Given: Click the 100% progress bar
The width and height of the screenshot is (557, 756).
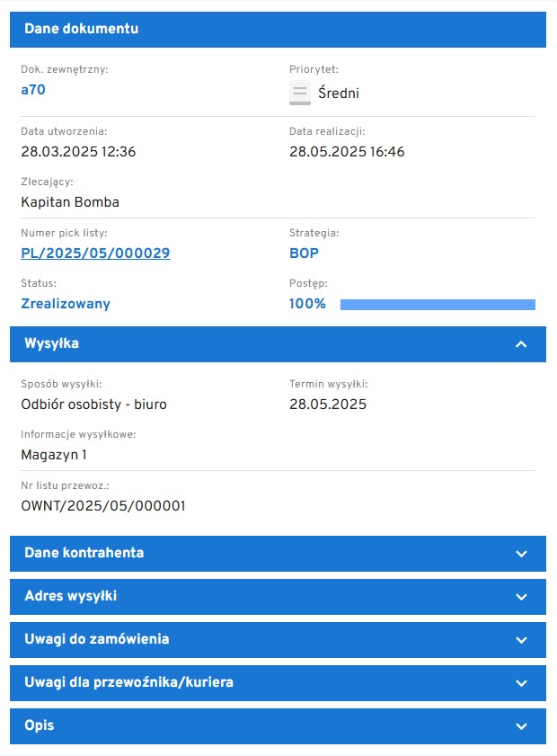Looking at the screenshot, I should point(438,305).
